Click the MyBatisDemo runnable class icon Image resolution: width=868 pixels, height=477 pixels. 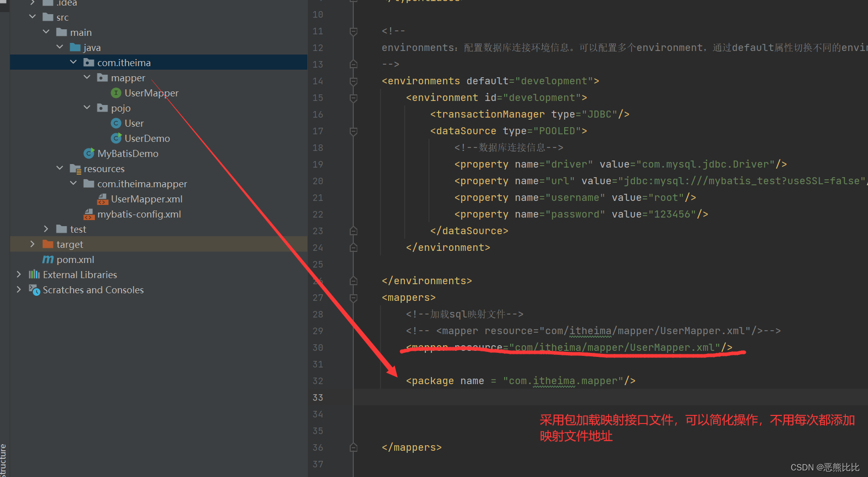[x=89, y=153]
